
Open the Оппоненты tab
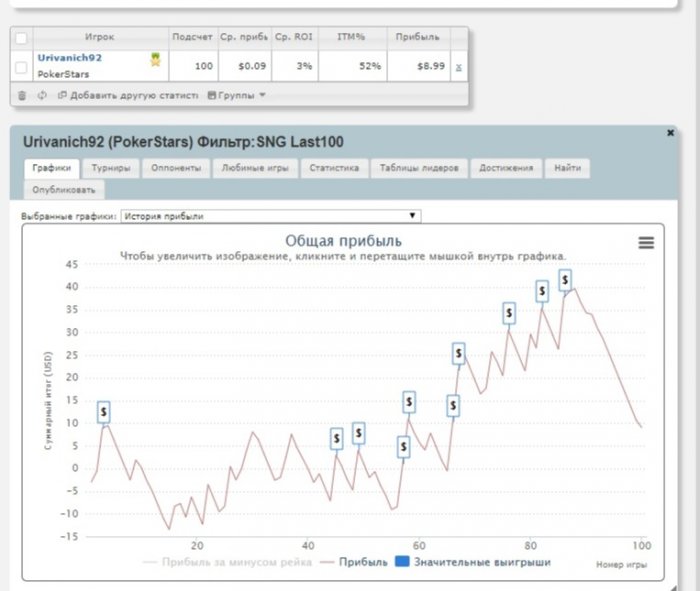pyautogui.click(x=176, y=168)
